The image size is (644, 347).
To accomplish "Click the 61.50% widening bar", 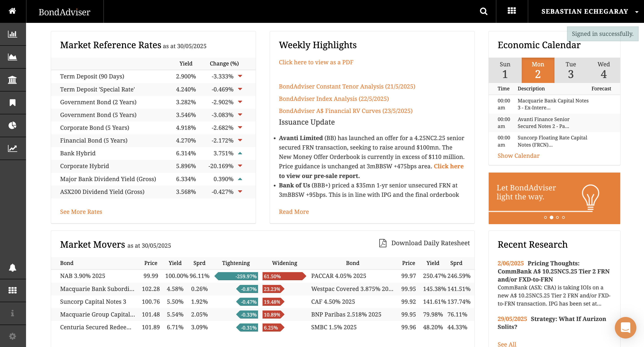I will click(284, 276).
